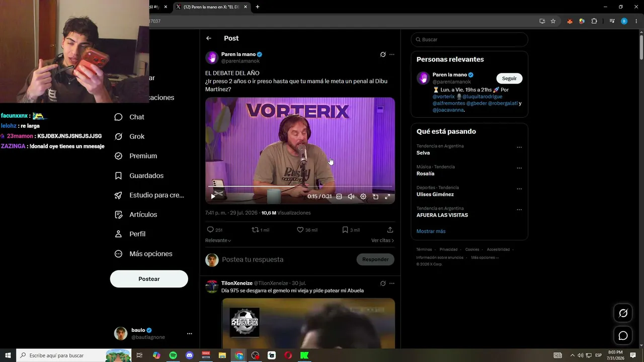Open Copilot from the taskbar

pyautogui.click(x=156, y=355)
